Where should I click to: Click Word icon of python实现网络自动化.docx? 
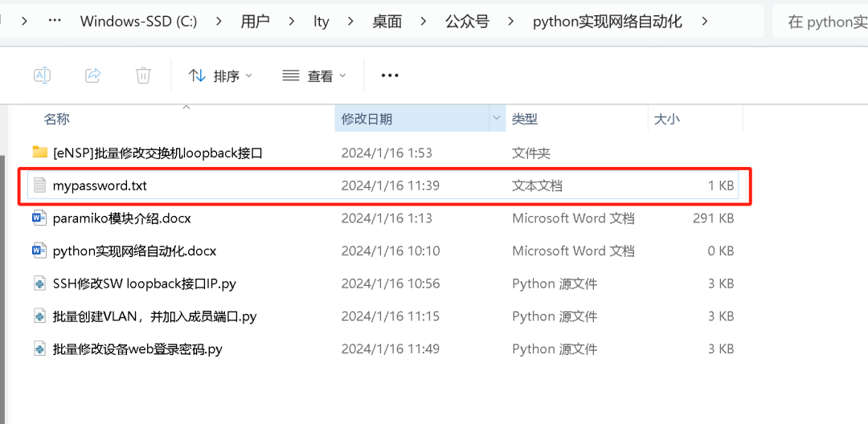[x=39, y=251]
